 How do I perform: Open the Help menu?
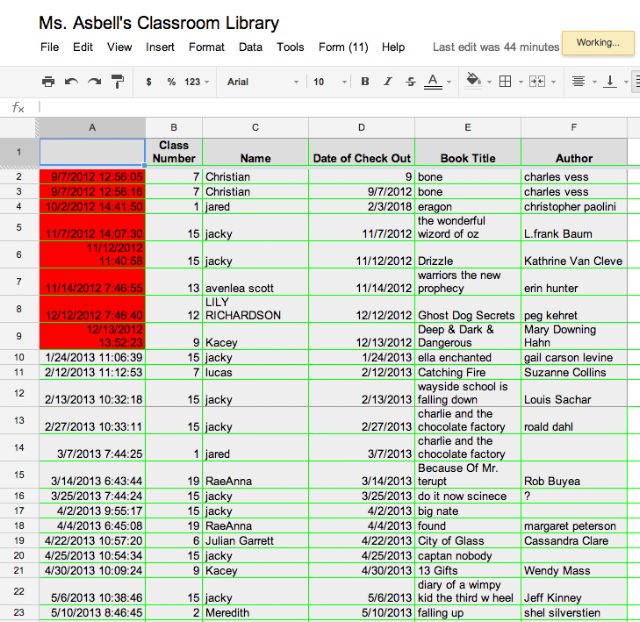click(393, 47)
